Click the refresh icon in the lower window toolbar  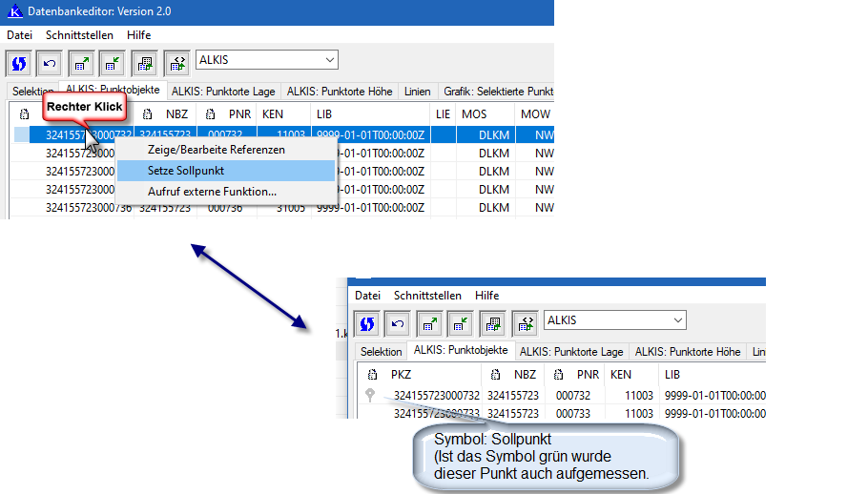tap(368, 323)
